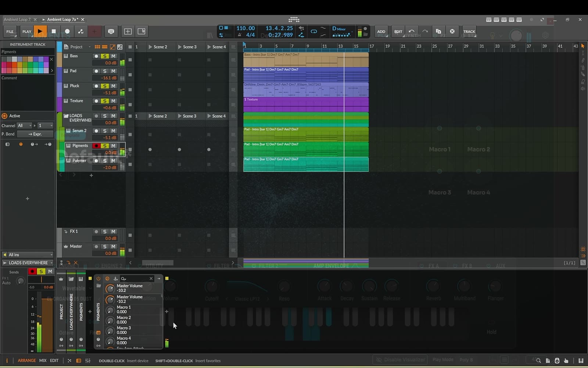The width and height of the screenshot is (588, 368).
Task: Mute the Polymer track
Action: 114,161
